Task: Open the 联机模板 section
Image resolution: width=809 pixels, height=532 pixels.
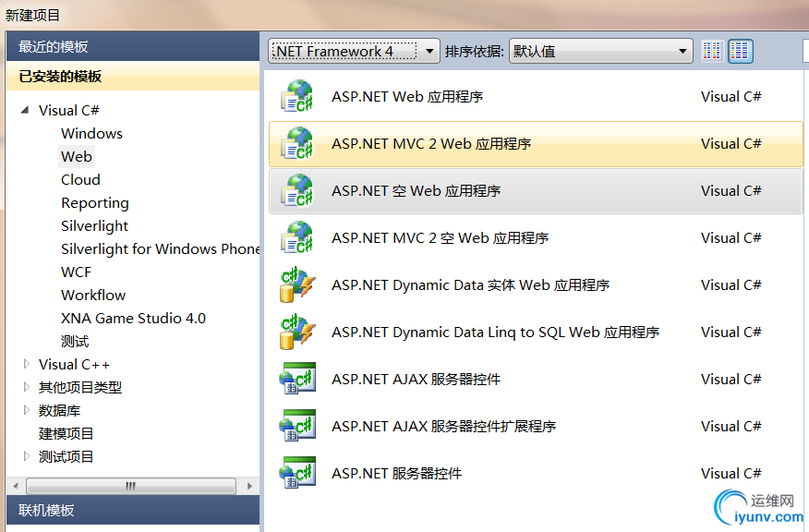Action: (46, 510)
